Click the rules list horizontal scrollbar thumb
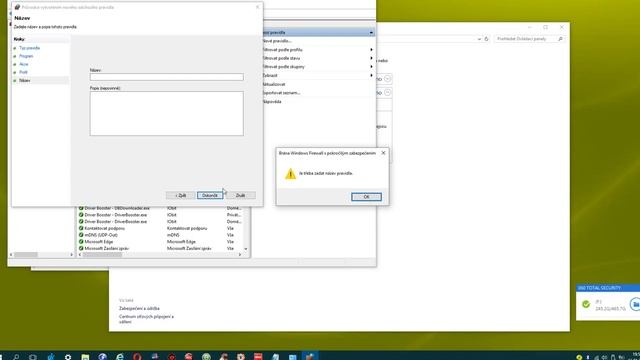Screen dimensions: 640x360 102,255
